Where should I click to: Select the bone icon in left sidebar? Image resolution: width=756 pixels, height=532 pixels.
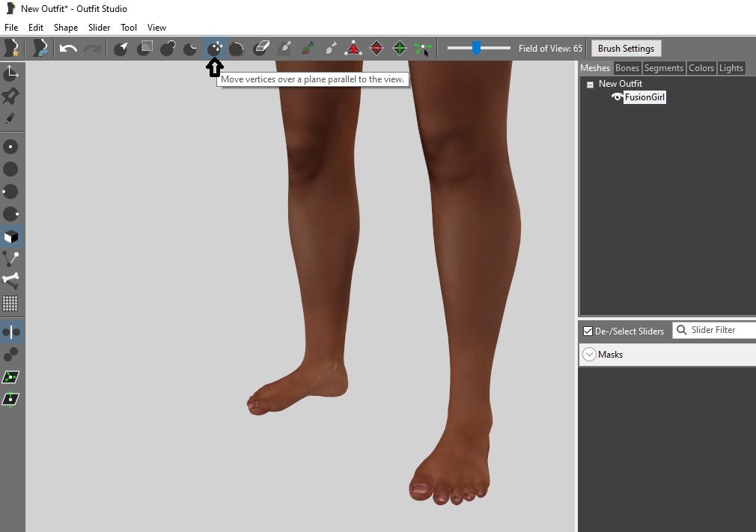pyautogui.click(x=10, y=281)
